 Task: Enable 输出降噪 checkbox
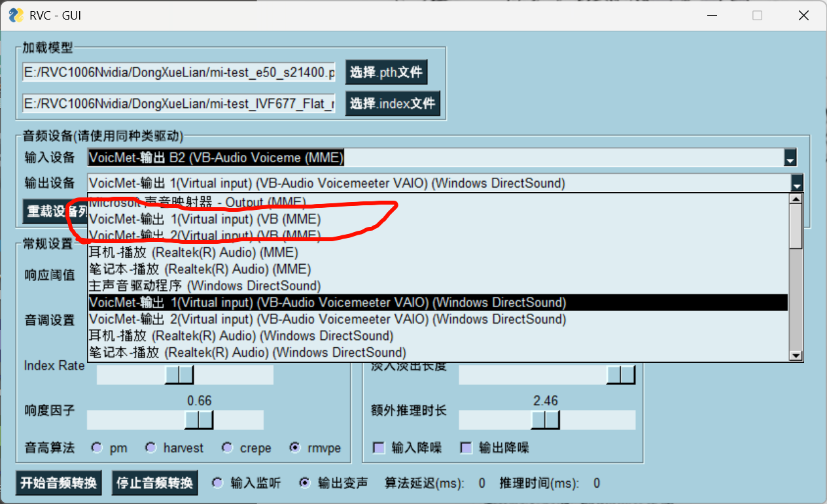coord(466,448)
